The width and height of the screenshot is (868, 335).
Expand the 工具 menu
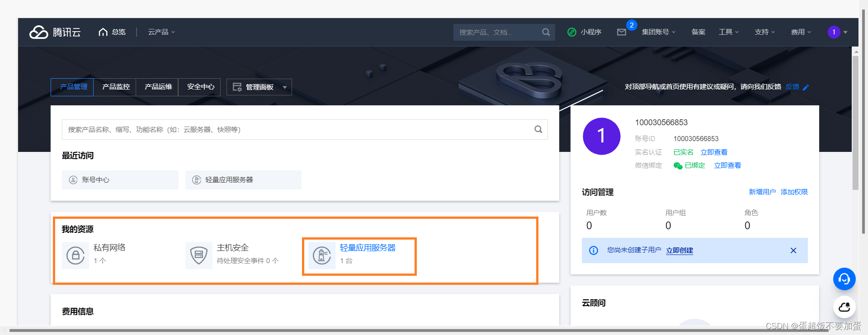(729, 32)
